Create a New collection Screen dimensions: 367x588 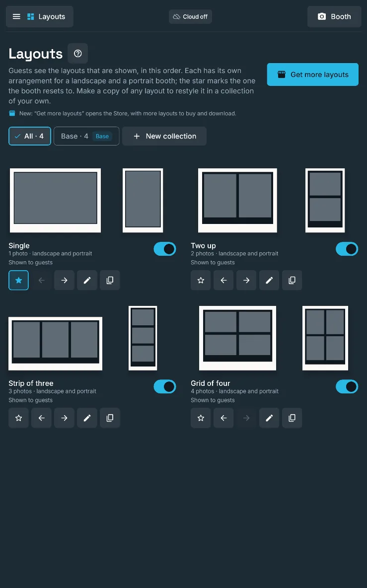point(164,136)
